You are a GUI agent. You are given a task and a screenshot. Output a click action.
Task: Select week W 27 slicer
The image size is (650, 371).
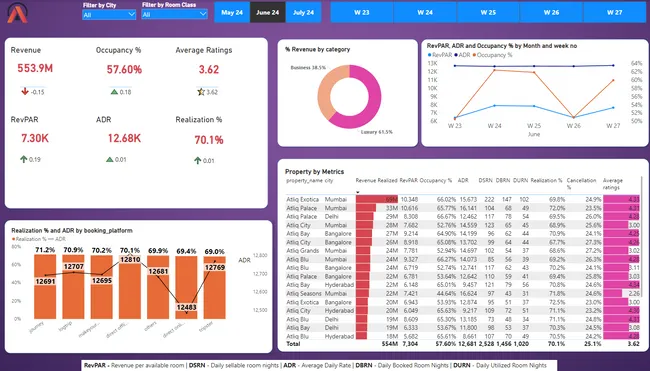(614, 12)
